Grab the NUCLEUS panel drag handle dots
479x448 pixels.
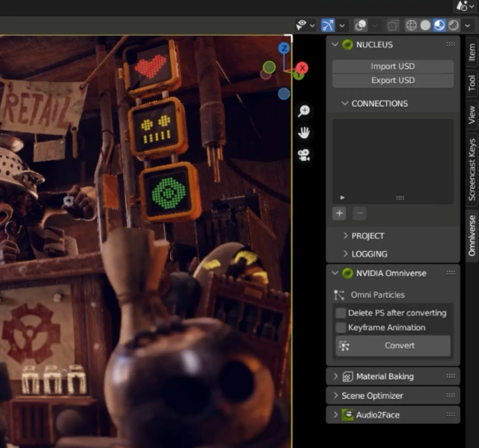tap(451, 44)
